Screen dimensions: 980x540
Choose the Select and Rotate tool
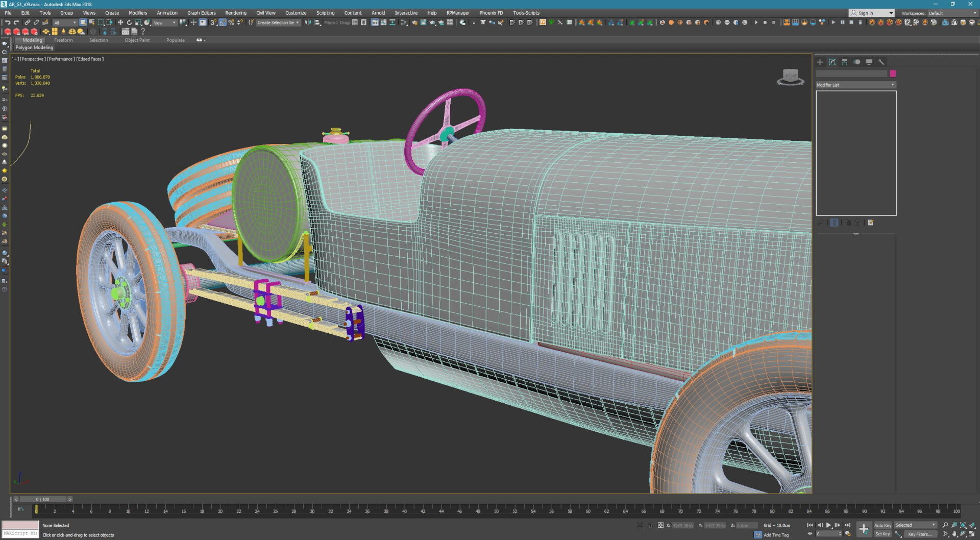[129, 22]
